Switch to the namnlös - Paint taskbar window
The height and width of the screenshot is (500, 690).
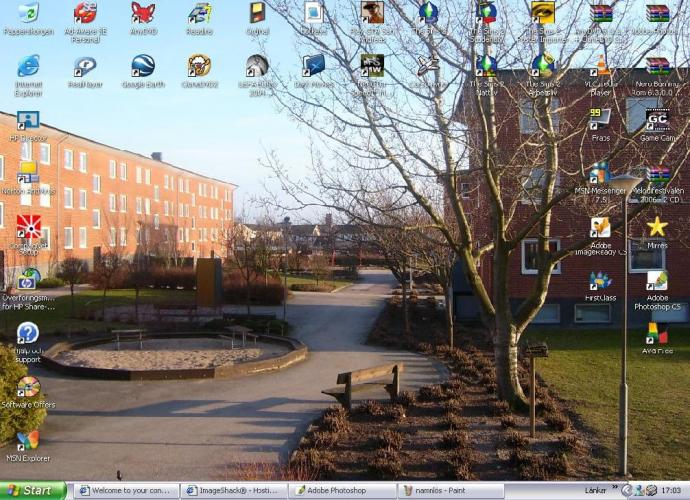coord(449,491)
